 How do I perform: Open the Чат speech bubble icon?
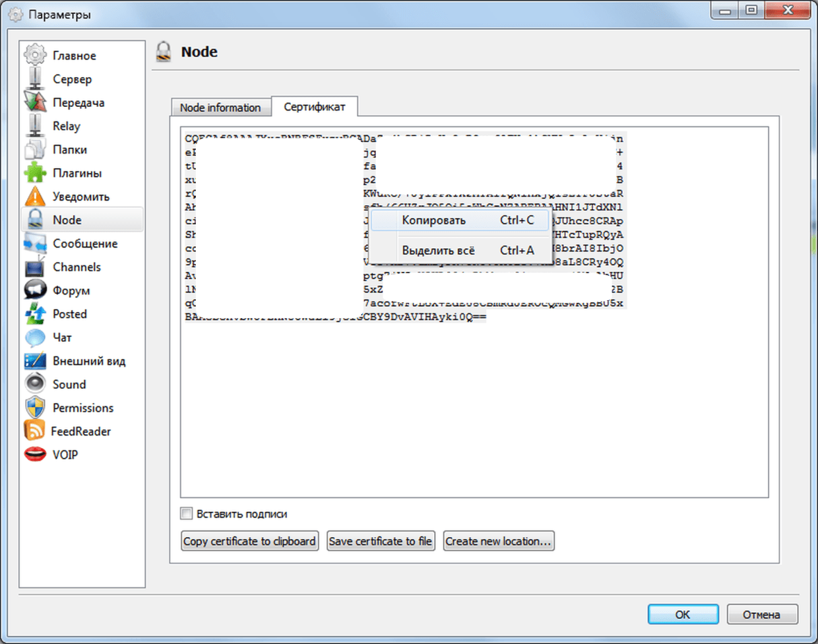[35, 337]
